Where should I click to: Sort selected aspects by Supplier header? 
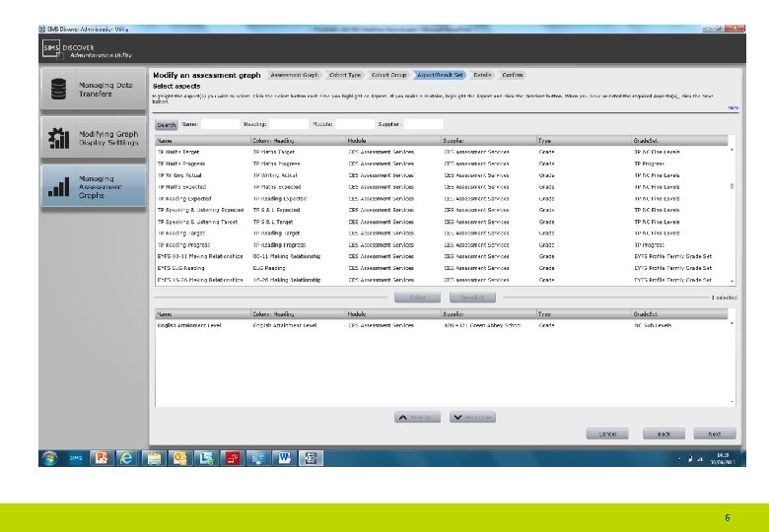[x=489, y=314]
